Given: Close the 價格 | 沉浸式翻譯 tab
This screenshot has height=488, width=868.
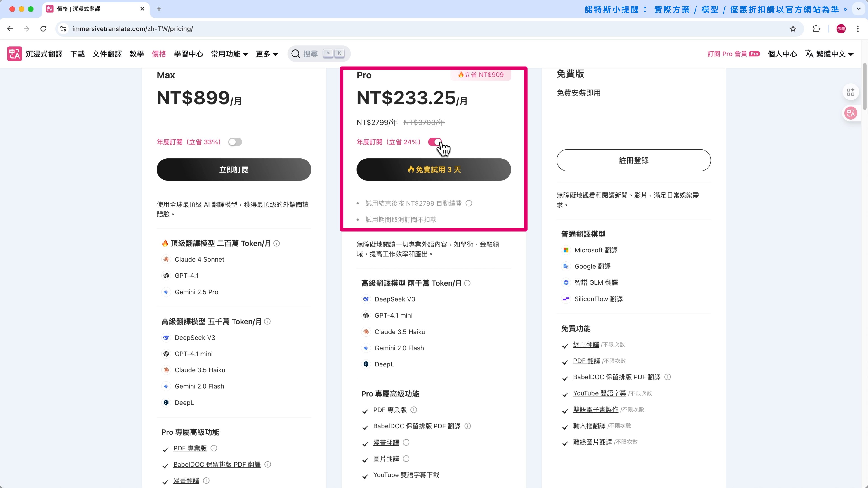Looking at the screenshot, I should click(142, 9).
